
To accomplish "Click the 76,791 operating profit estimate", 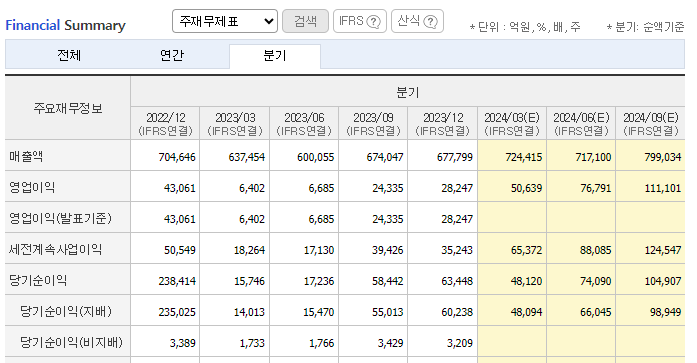I will (596, 188).
